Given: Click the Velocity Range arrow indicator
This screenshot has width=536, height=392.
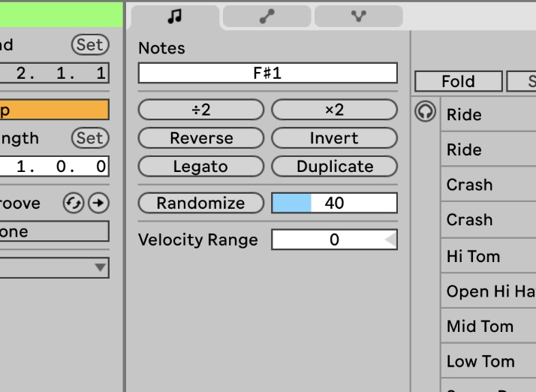Looking at the screenshot, I should [x=390, y=240].
